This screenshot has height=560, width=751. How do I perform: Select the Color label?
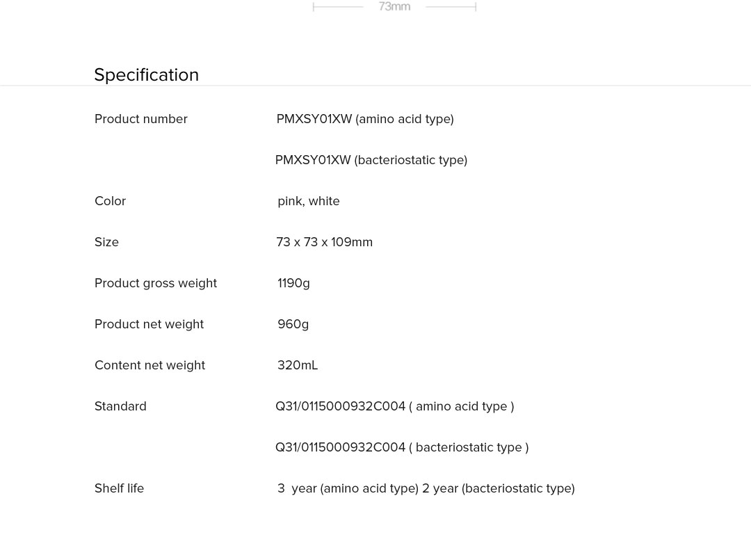click(111, 201)
